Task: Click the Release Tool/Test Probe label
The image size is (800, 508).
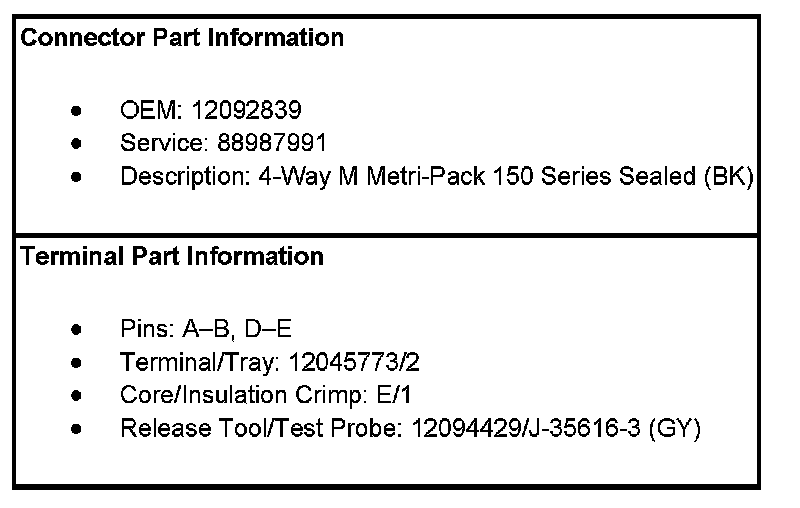Action: [x=263, y=429]
